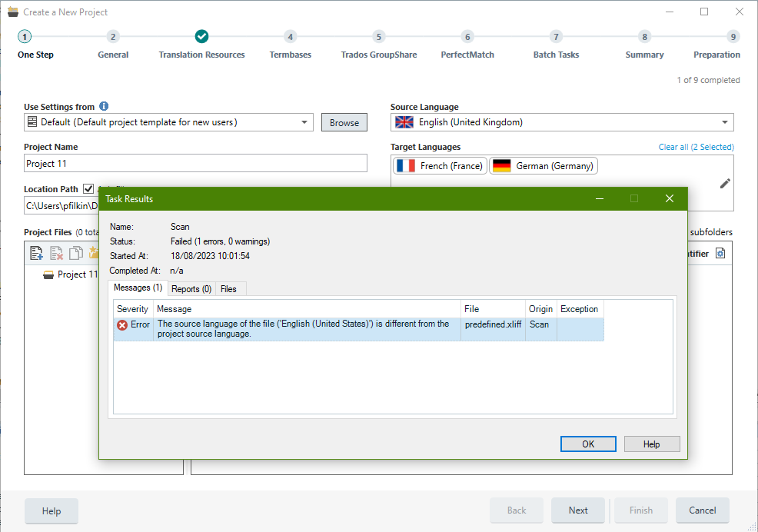
Task: Click the Create a New Project window icon
Action: click(x=13, y=12)
